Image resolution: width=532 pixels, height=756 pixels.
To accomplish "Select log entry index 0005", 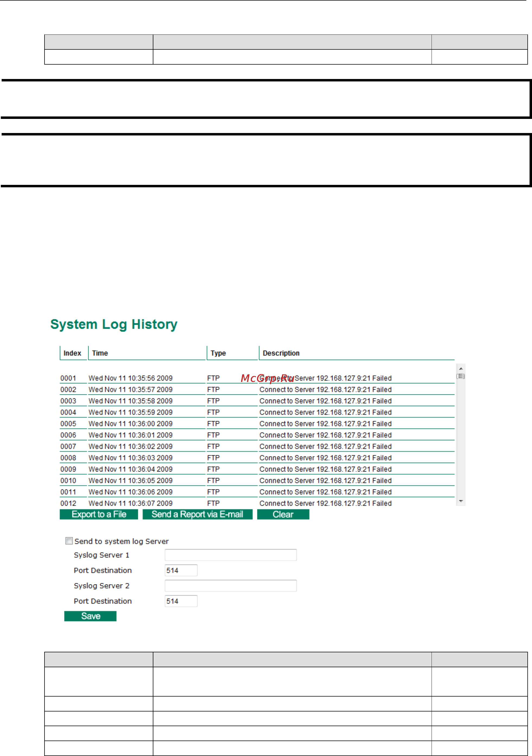I will coord(68,423).
